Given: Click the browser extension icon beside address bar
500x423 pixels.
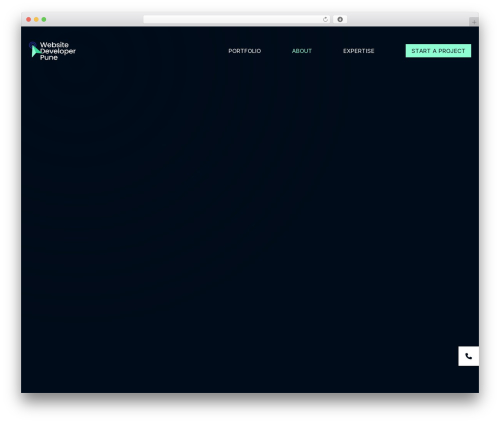Looking at the screenshot, I should coord(340,19).
